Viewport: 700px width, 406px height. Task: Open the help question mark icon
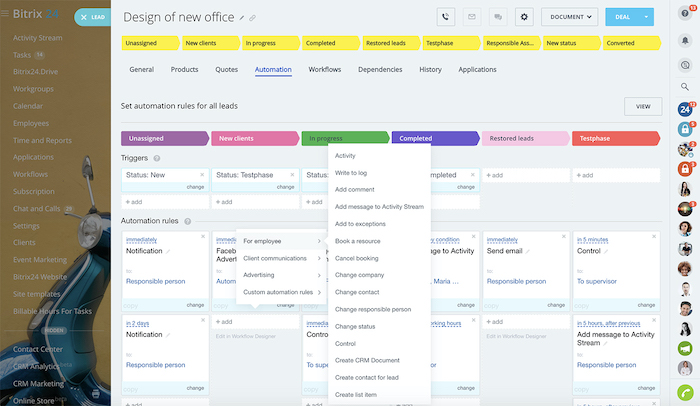pyautogui.click(x=685, y=13)
